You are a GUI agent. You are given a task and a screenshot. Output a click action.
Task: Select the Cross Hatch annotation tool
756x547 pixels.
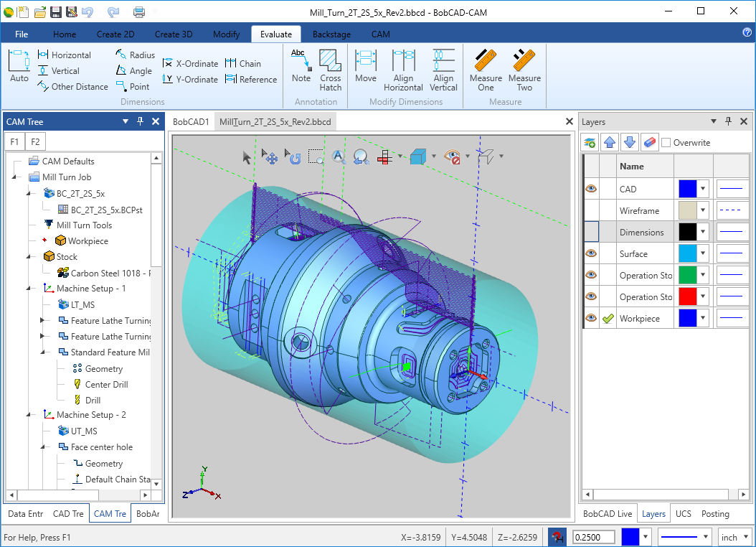tap(330, 70)
